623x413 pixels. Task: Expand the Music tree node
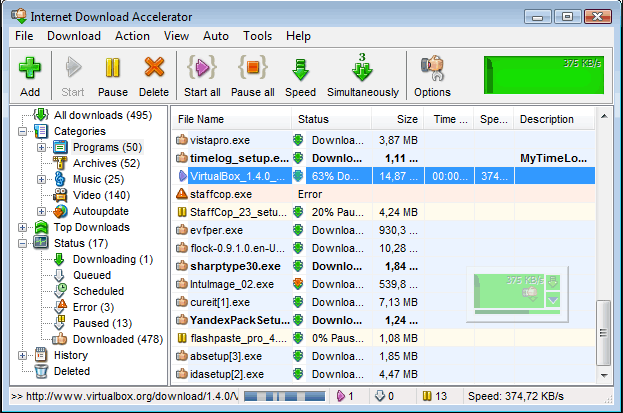(x=41, y=179)
